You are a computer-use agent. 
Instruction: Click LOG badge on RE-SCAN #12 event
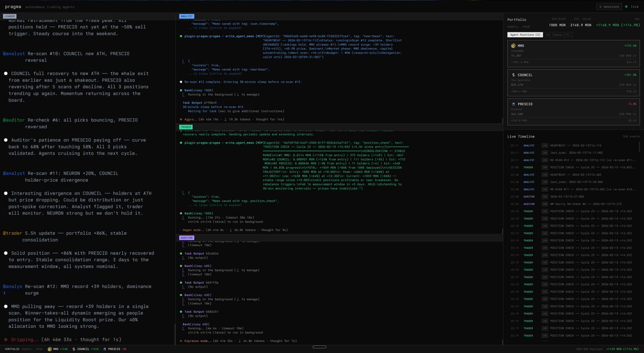(x=545, y=160)
